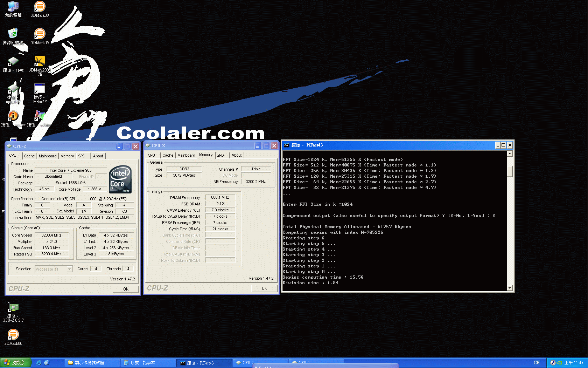Screen dimensions: 588x368
Task: Click the CAS# Latency value 7.0 clocks
Action: (220, 210)
